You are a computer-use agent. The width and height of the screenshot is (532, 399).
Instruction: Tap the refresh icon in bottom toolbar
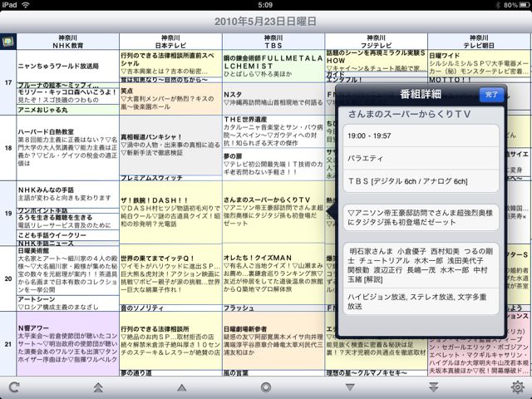tap(14, 387)
